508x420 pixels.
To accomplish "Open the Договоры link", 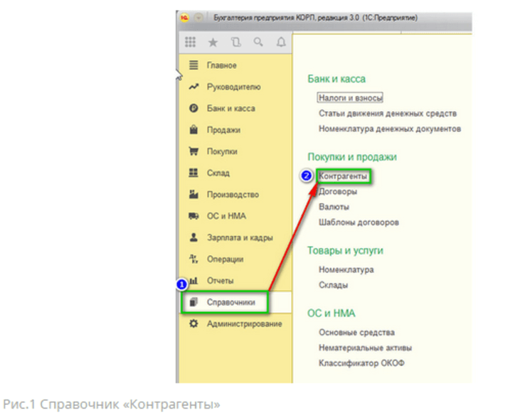I will [x=338, y=192].
